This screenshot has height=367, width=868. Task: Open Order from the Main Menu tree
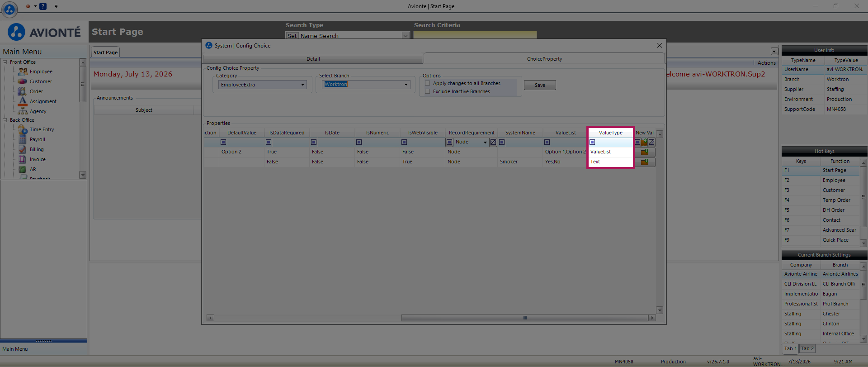[x=36, y=91]
